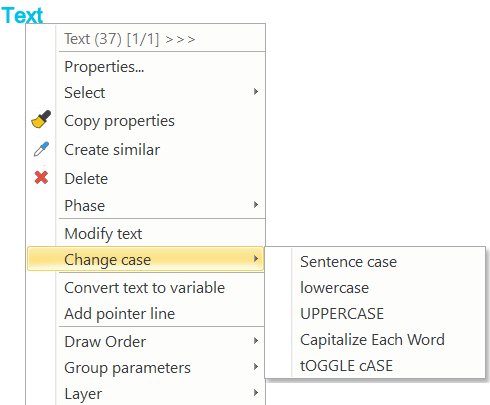Screen dimensions: 490x405
Task: Click the blue Text object on canvas
Action: 22,15
